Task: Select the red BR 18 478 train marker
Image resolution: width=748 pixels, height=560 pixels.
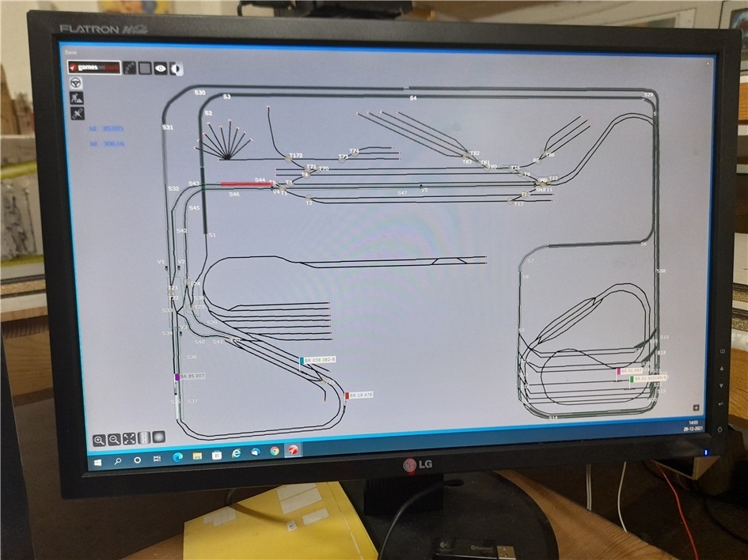Action: click(347, 395)
